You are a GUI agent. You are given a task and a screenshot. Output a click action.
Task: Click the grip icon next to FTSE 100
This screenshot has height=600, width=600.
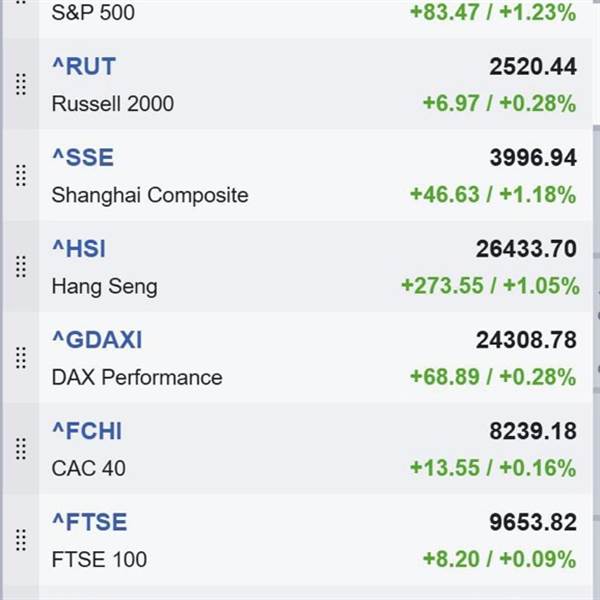[x=21, y=540]
